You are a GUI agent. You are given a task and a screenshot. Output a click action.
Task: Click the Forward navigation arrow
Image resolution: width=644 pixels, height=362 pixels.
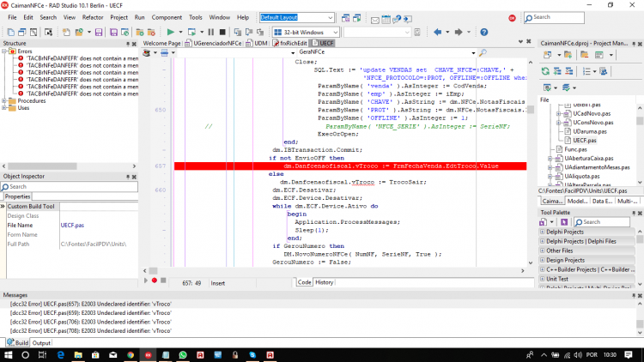(459, 32)
